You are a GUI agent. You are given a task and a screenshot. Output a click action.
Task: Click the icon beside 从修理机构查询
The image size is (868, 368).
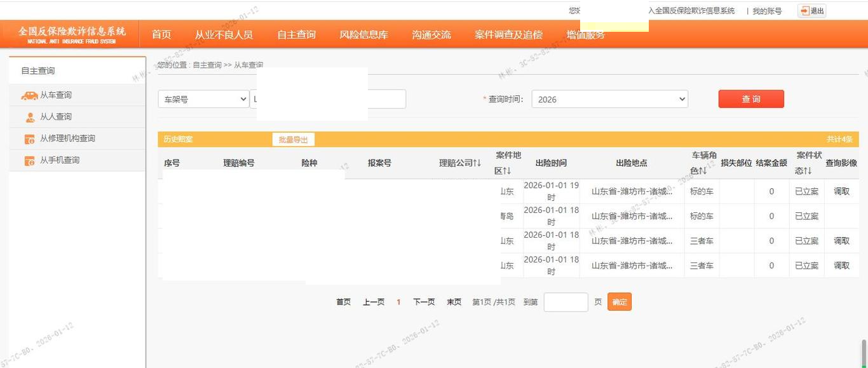pos(29,139)
